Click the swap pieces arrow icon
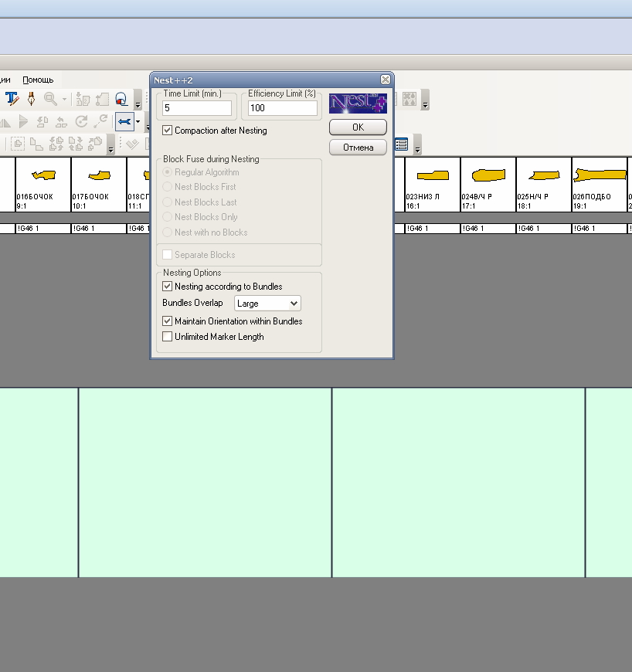632x672 pixels. pos(62,122)
